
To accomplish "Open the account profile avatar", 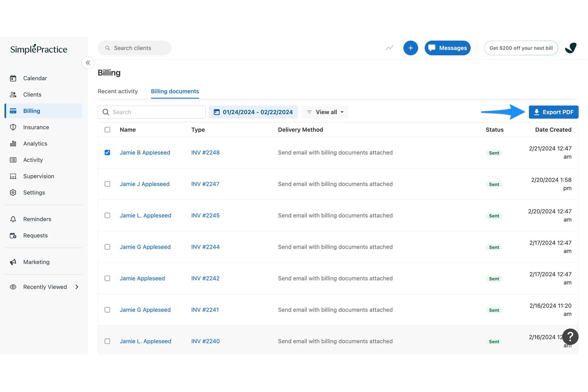I will coord(571,48).
